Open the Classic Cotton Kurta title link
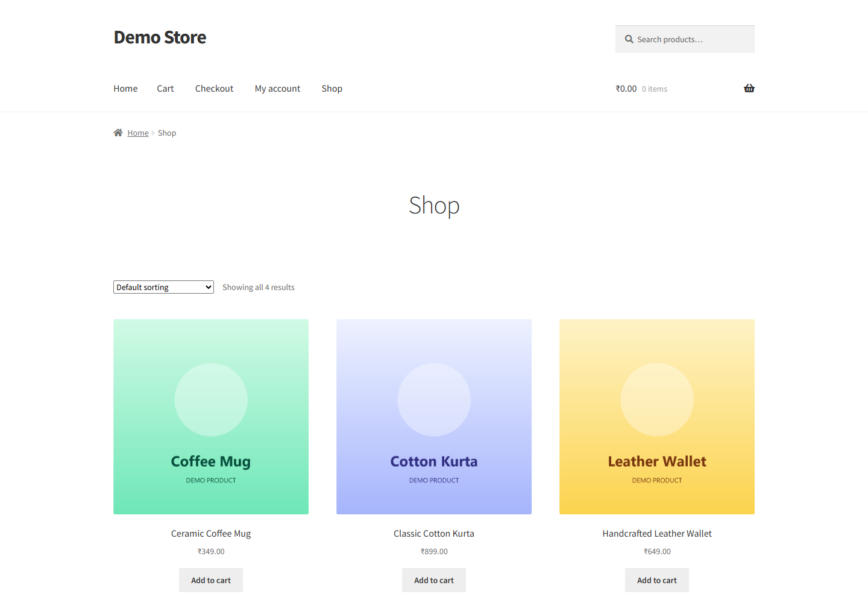The width and height of the screenshot is (868, 603). pos(434,534)
